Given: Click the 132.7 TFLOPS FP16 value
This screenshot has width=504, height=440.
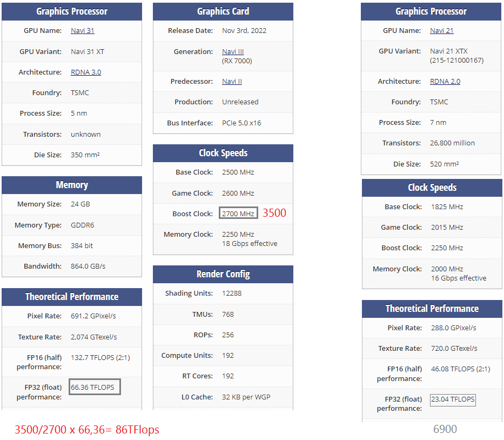Looking at the screenshot, I should click(x=100, y=357).
